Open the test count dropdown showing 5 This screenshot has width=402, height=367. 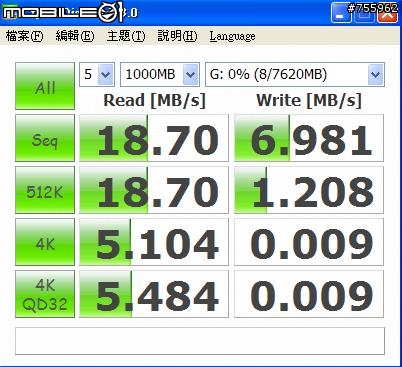(x=97, y=74)
